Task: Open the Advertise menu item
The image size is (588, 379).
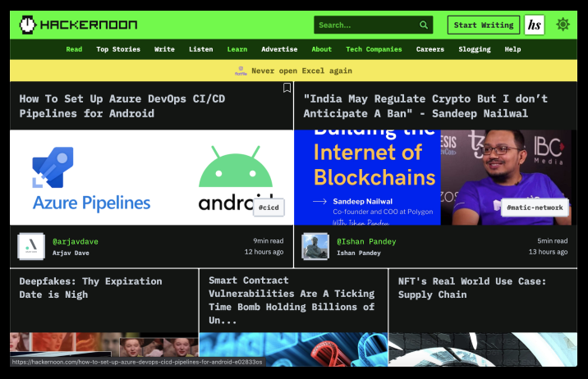Action: [279, 49]
